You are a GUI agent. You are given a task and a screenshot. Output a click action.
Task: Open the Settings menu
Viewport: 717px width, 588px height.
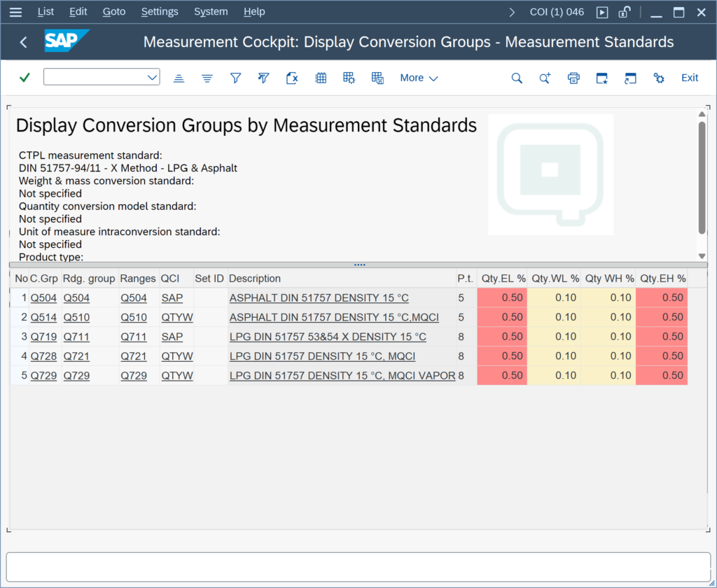tap(160, 12)
